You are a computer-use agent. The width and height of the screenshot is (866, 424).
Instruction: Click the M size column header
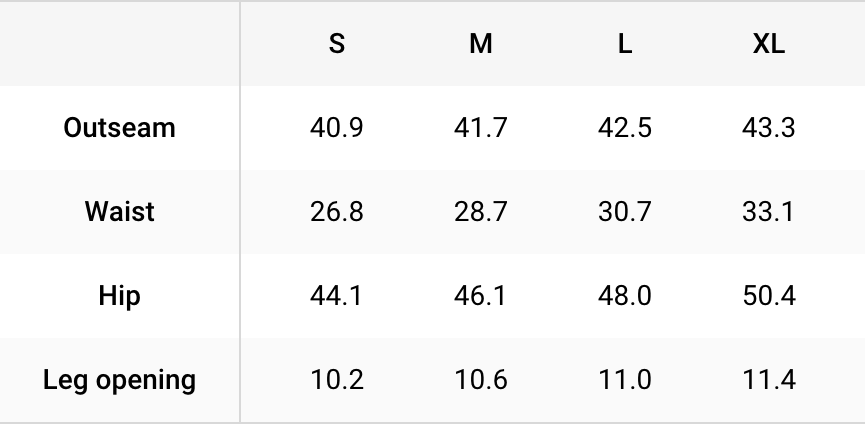coord(481,44)
